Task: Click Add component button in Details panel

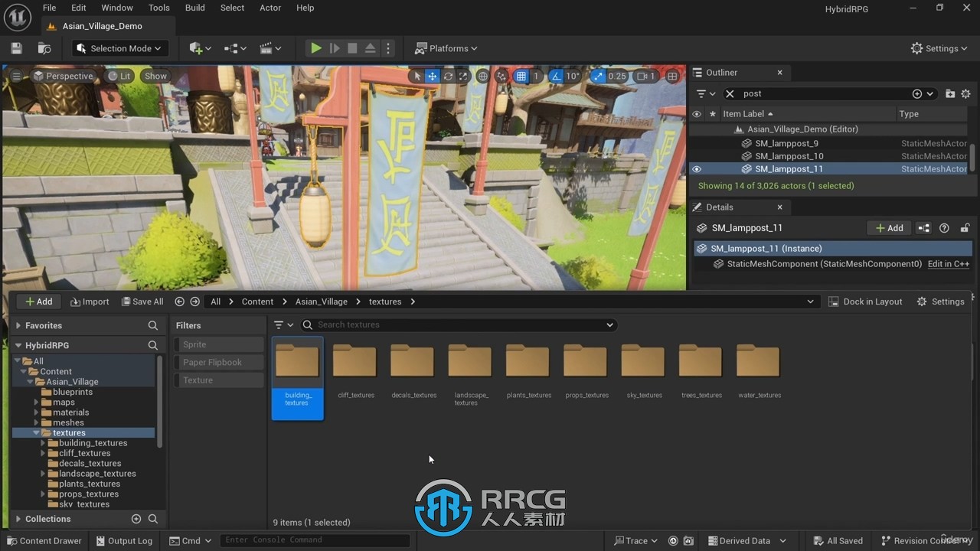Action: (890, 228)
